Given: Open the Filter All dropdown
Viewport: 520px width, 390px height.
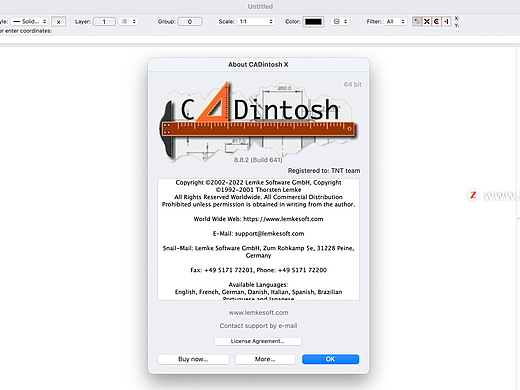Looking at the screenshot, I should pyautogui.click(x=395, y=22).
